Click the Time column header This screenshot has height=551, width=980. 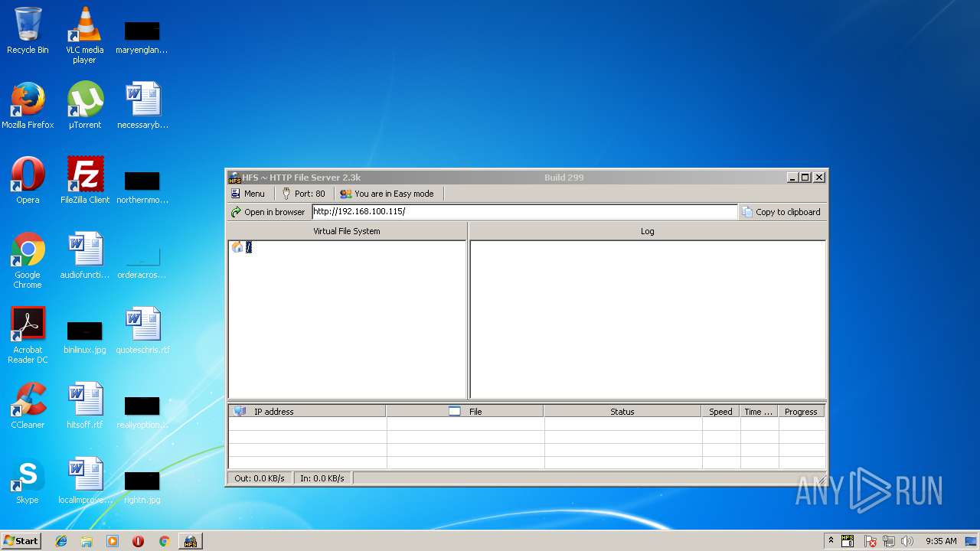point(759,412)
